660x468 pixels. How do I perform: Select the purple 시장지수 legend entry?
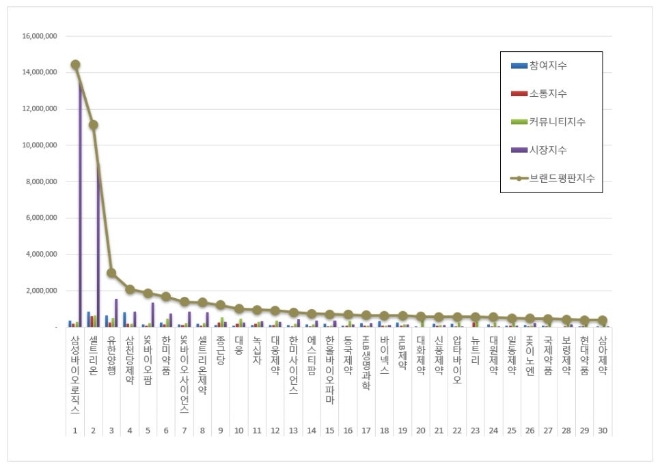pos(519,150)
